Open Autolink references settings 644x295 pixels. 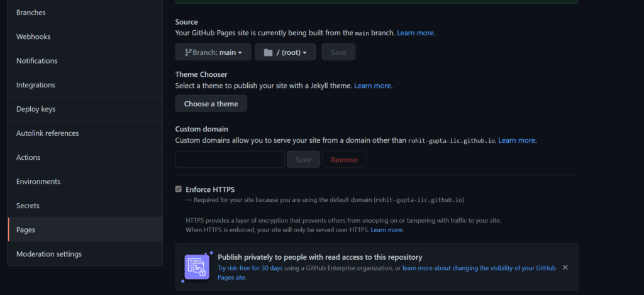(85, 133)
